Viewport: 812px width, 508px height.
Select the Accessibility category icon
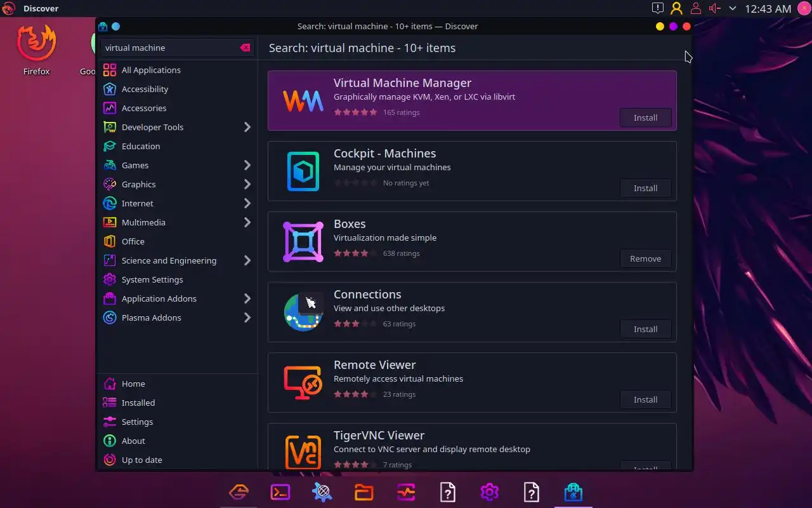[x=110, y=89]
